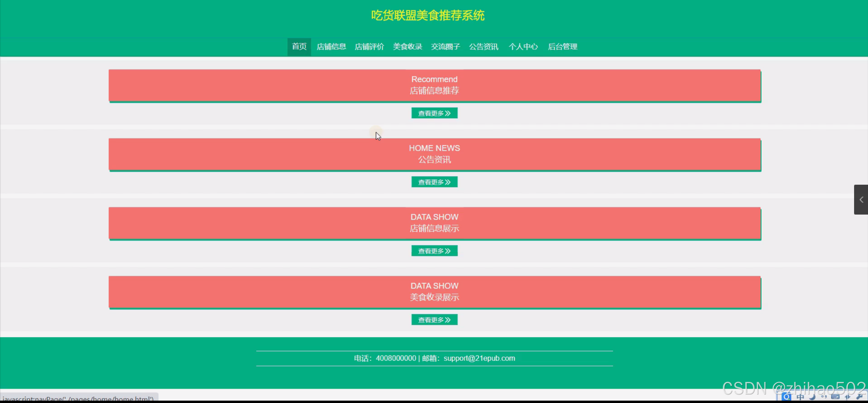Click the QQ Pinyin input logo icon
This screenshot has width=868, height=403.
[786, 397]
